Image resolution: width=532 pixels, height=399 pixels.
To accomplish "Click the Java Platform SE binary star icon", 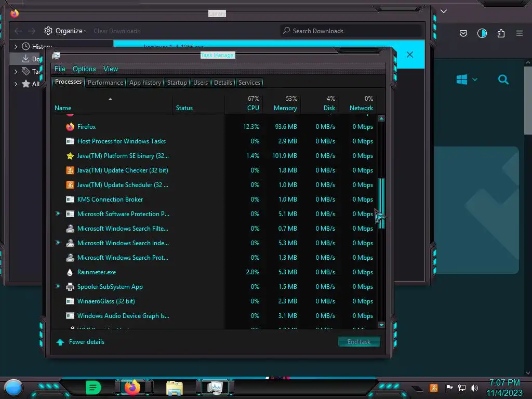I will (x=70, y=156).
